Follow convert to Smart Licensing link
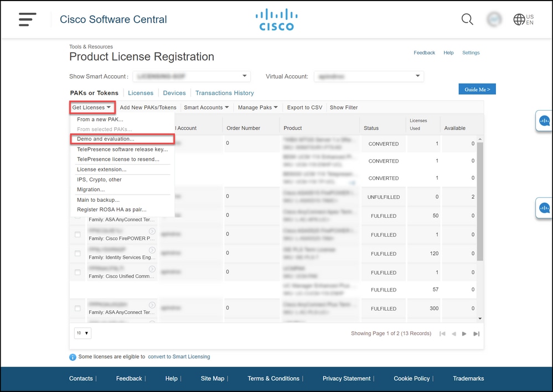553x392 pixels. 179,357
